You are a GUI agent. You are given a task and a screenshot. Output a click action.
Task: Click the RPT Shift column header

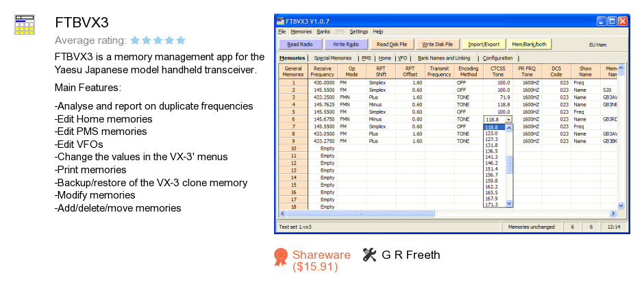381,71
